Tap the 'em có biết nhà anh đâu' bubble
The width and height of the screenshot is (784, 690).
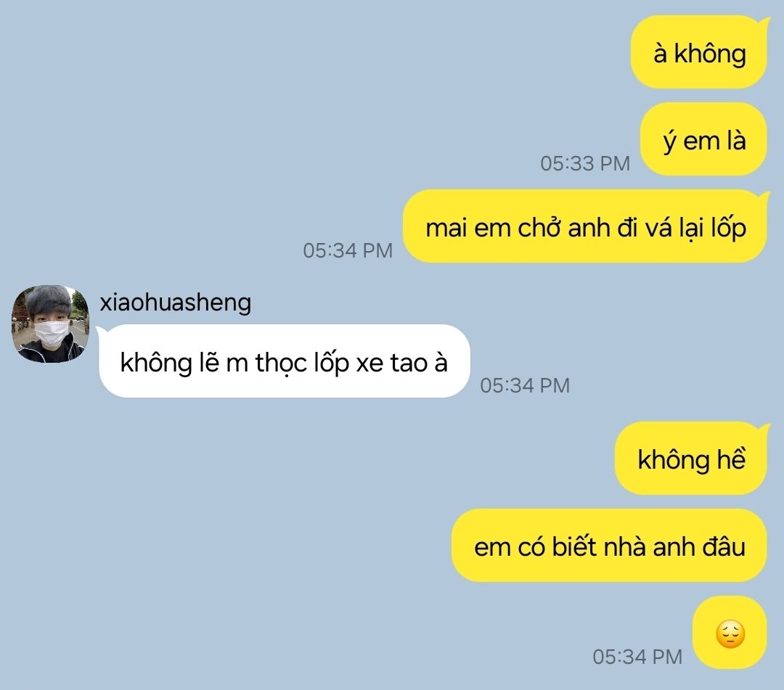tap(610, 545)
